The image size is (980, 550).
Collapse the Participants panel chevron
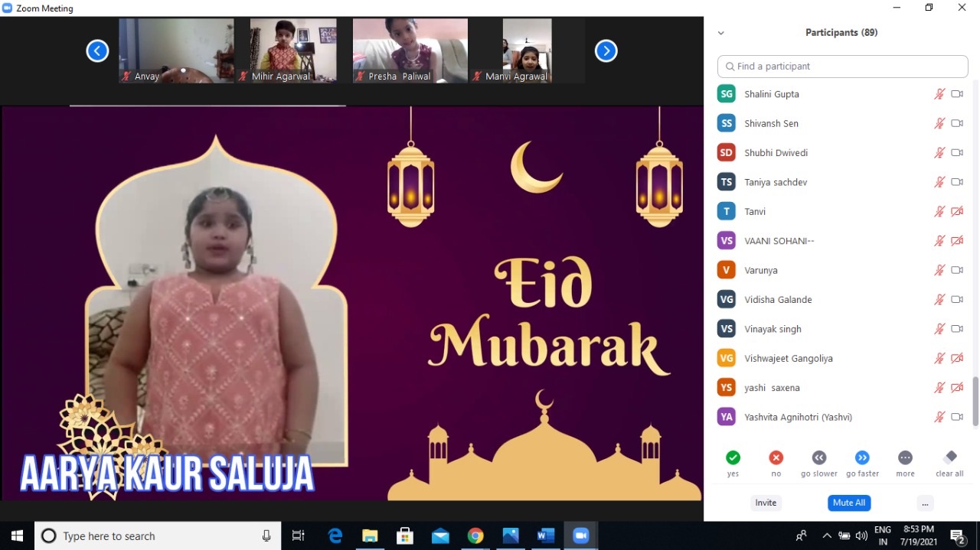[720, 33]
